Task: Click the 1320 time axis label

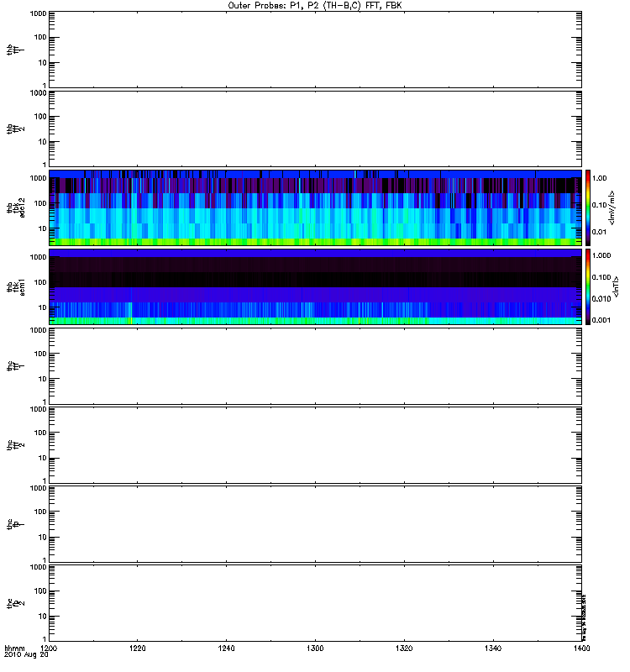Action: coord(404,648)
